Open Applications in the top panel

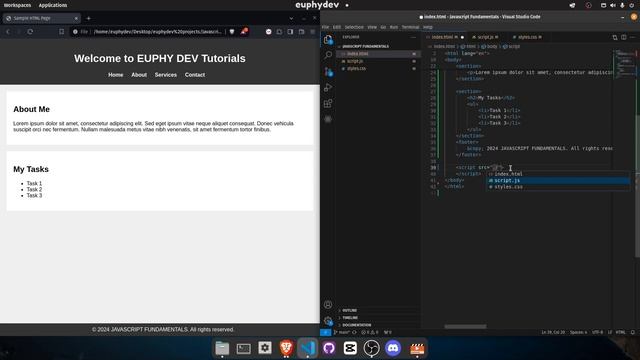pos(53,5)
